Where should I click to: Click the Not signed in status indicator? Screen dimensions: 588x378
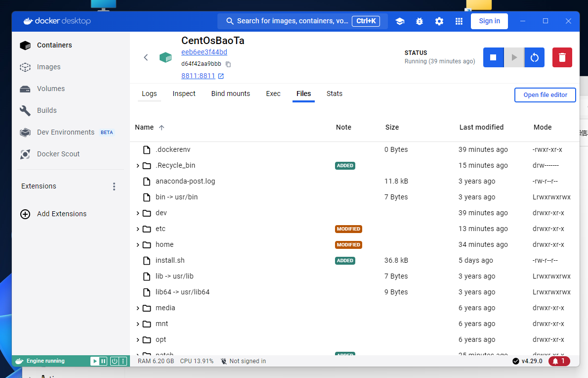[x=243, y=361]
